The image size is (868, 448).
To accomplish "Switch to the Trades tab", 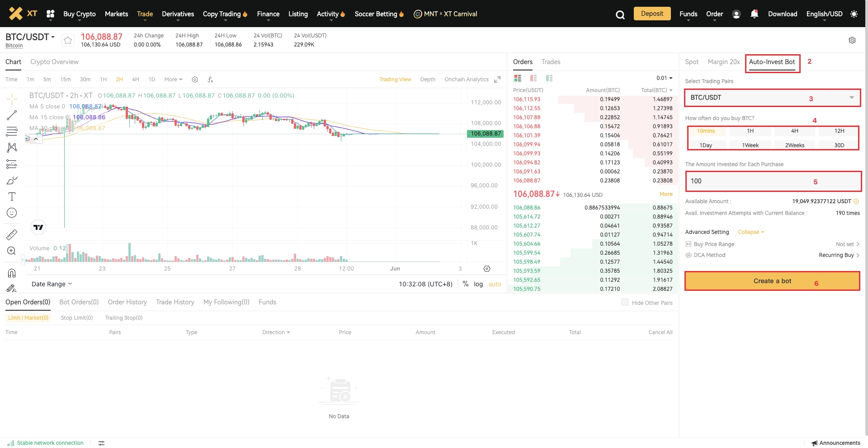I will pos(551,62).
